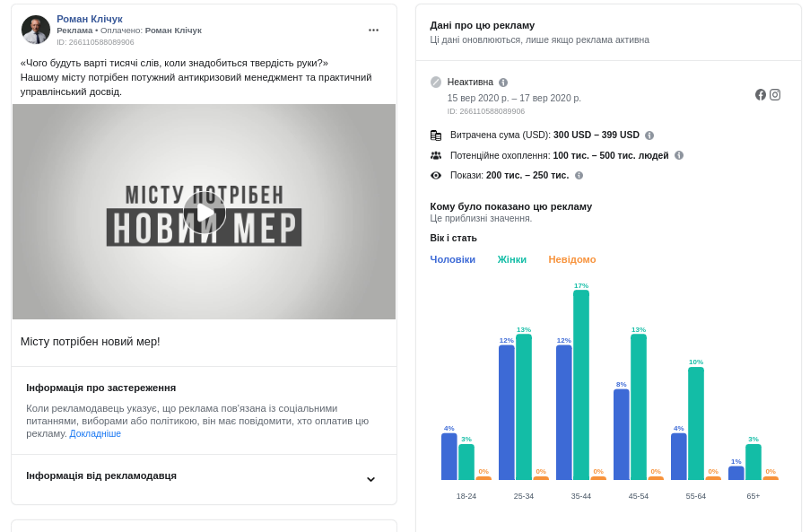Click the Instagram platform icon
This screenshot has height=532, width=810.
(775, 94)
